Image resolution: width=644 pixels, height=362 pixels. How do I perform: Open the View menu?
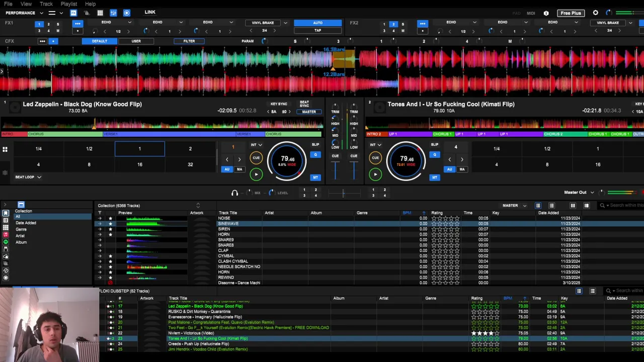pos(26,4)
